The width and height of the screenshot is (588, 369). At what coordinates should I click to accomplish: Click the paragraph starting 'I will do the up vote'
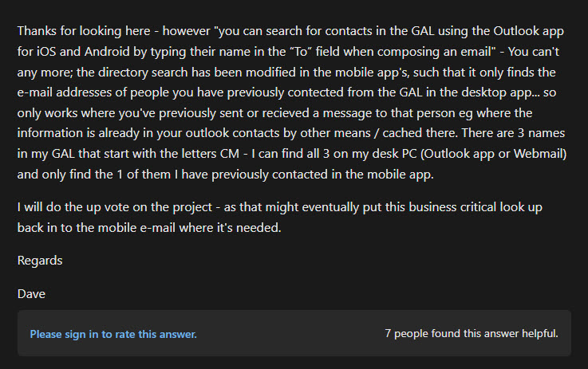point(280,218)
